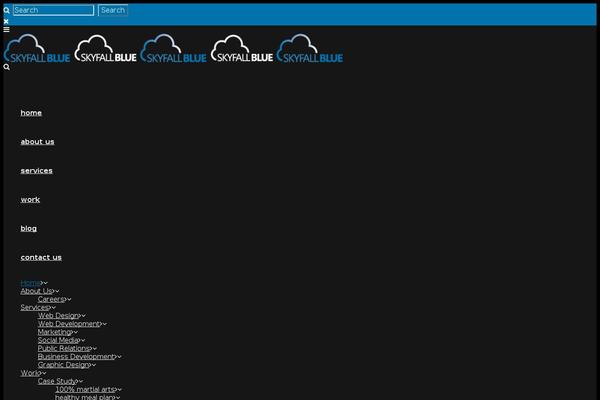Expand the chevron next to Work

(44, 373)
